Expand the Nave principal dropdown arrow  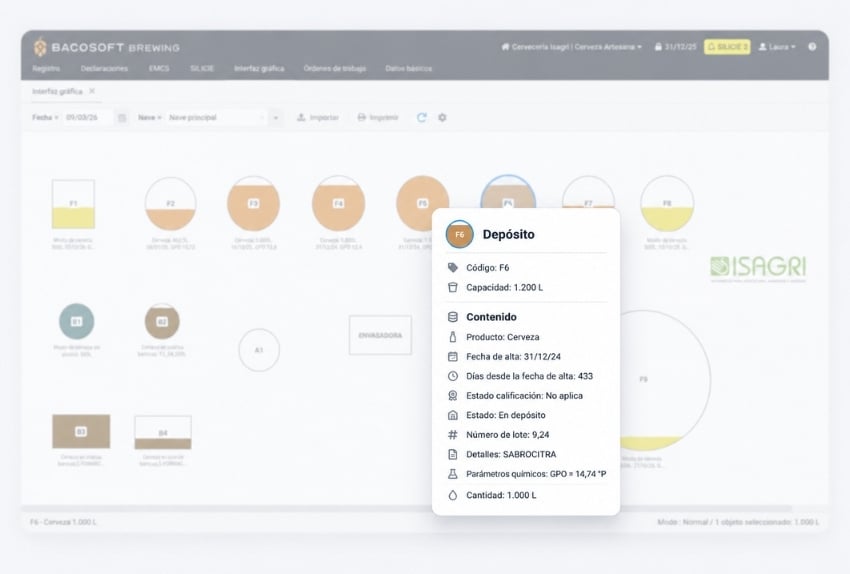pyautogui.click(x=275, y=118)
